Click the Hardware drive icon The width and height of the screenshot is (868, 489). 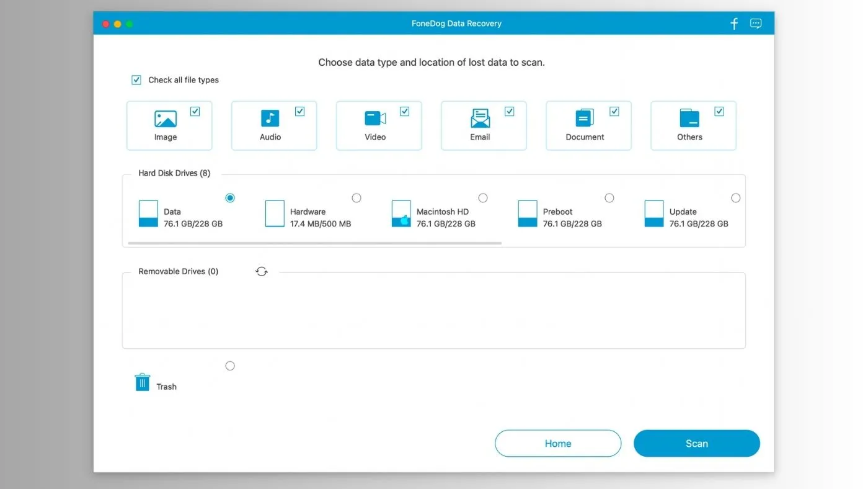[275, 213]
